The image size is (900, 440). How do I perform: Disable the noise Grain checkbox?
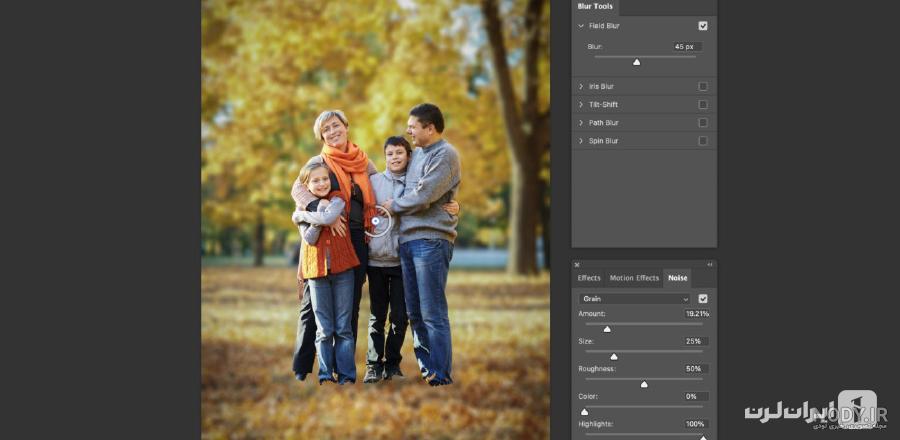703,299
